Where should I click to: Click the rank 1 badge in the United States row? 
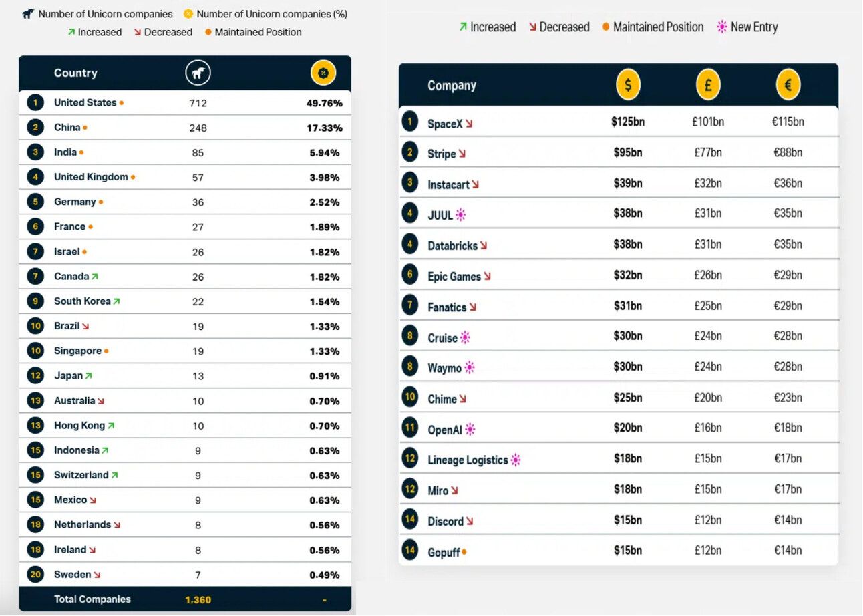point(35,102)
